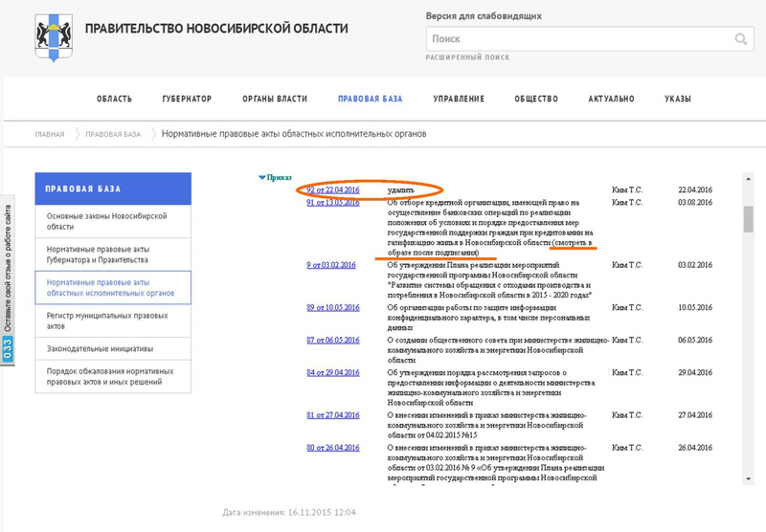
Task: Open the ОБЩЕСТВО menu item
Action: 536,100
